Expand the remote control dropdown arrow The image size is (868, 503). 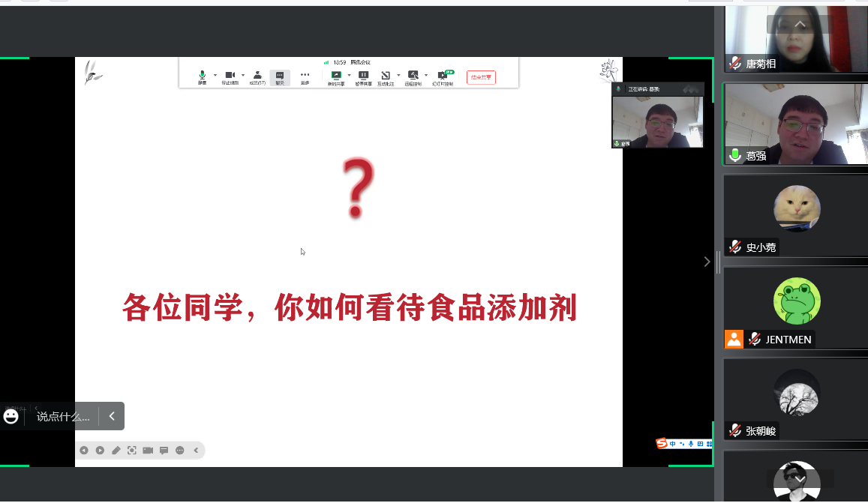click(x=426, y=75)
